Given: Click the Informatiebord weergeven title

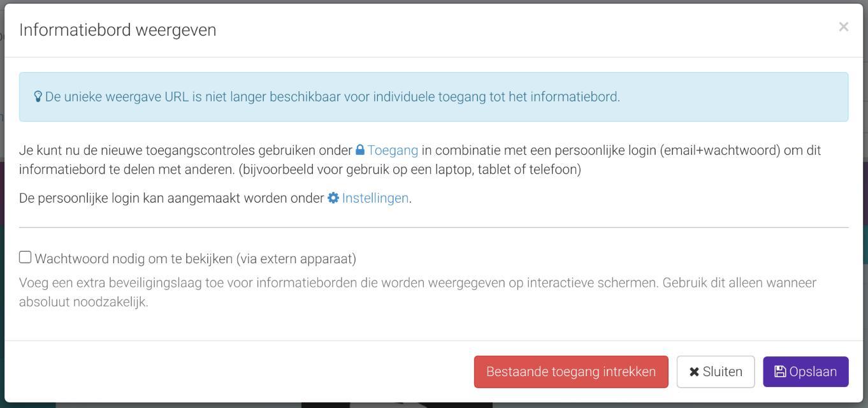Looking at the screenshot, I should click(x=118, y=30).
